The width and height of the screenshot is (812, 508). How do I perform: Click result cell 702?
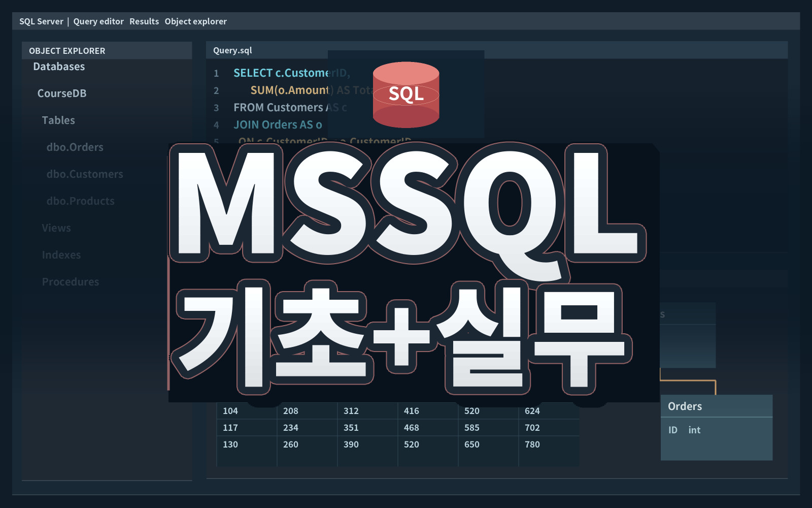tap(532, 428)
